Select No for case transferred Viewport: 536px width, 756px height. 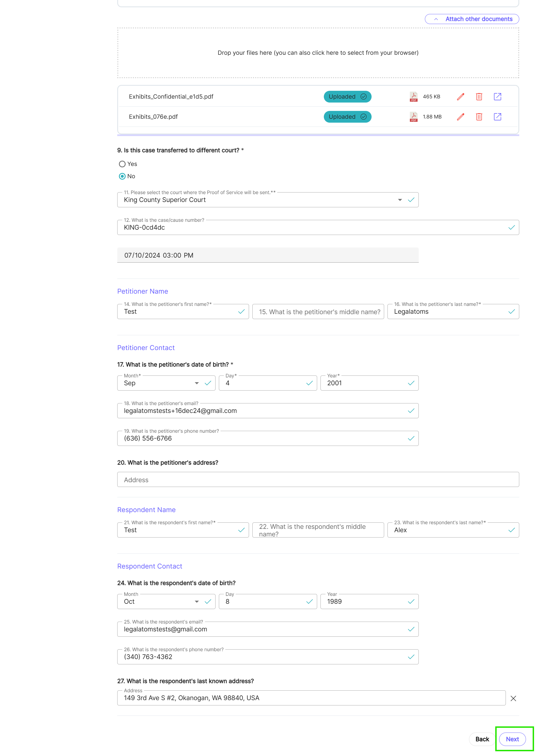122,176
